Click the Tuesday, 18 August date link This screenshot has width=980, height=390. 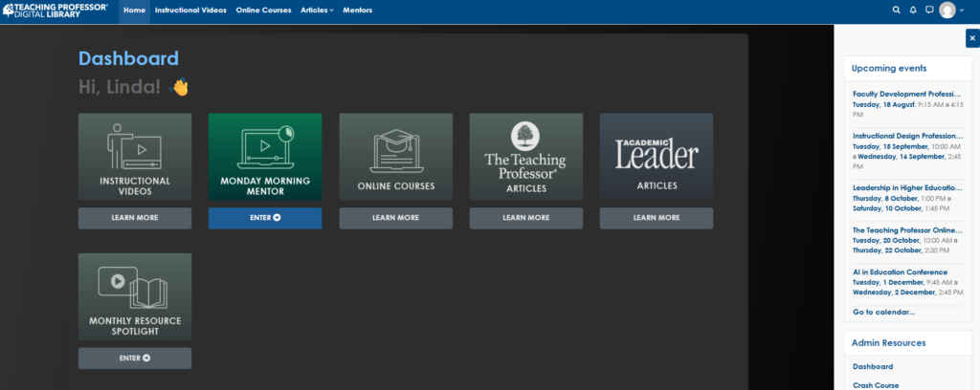pyautogui.click(x=883, y=104)
